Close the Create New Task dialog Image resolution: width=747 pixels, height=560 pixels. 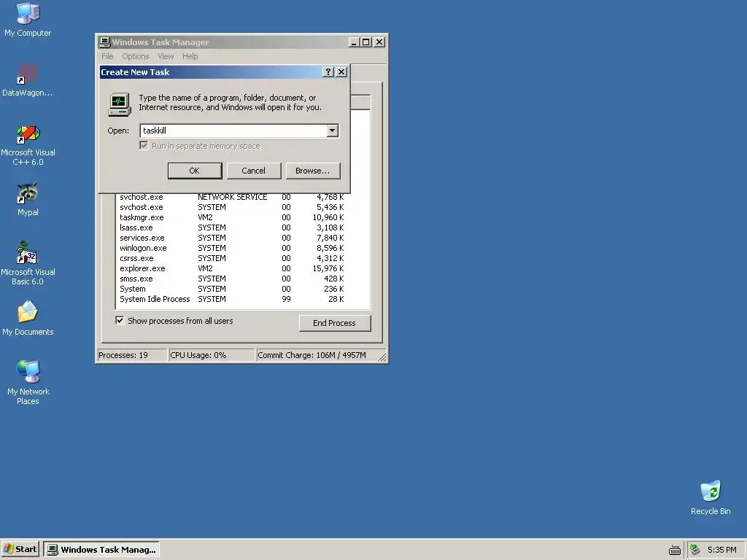coord(341,72)
